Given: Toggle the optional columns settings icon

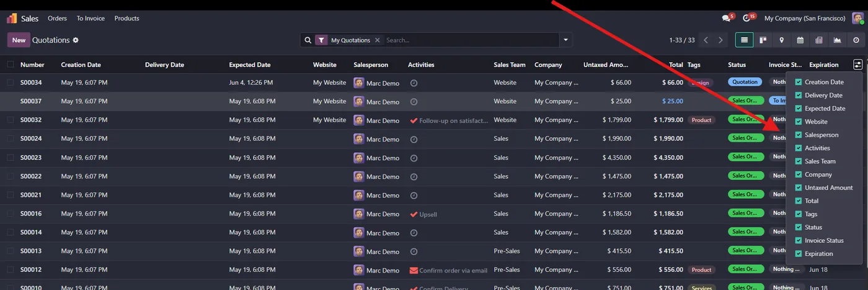Looking at the screenshot, I should coord(858,64).
